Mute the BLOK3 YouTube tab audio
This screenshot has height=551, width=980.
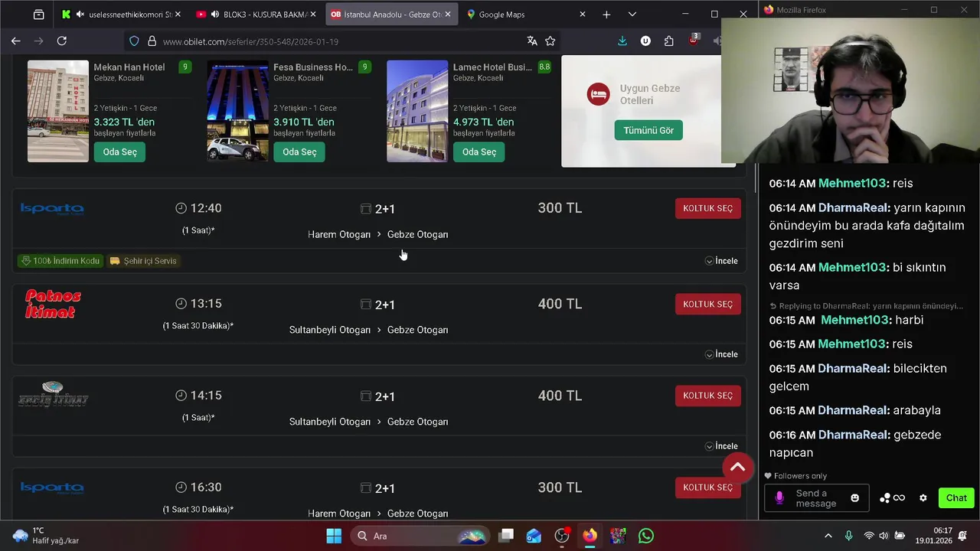[214, 15]
